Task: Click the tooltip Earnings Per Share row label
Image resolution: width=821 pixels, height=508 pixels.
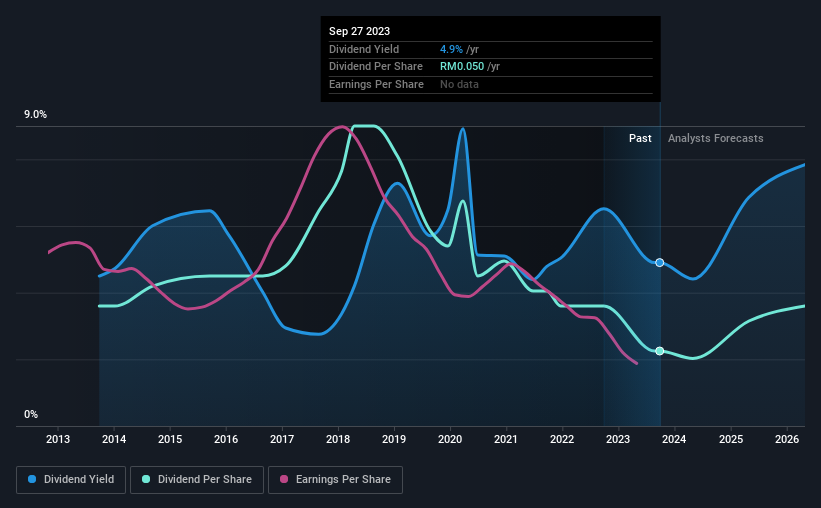Action: (376, 84)
